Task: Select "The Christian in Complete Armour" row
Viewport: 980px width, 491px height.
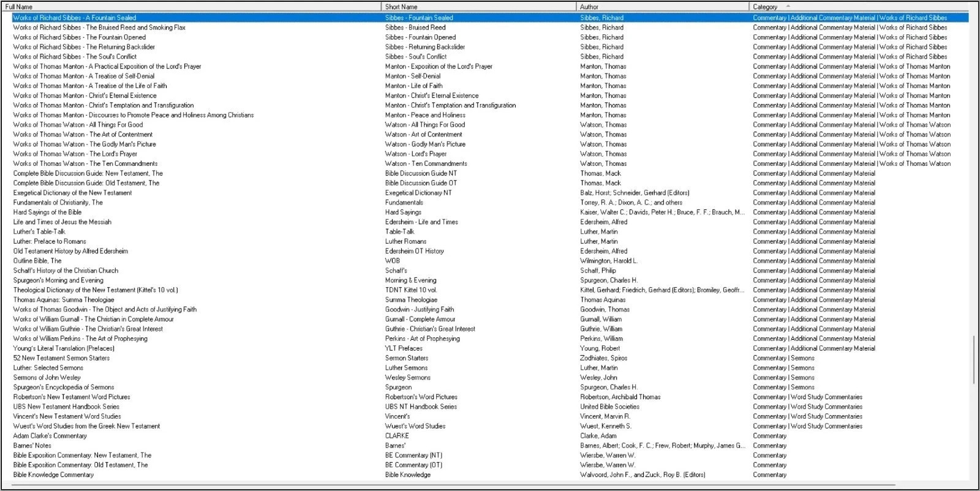Action: click(490, 320)
